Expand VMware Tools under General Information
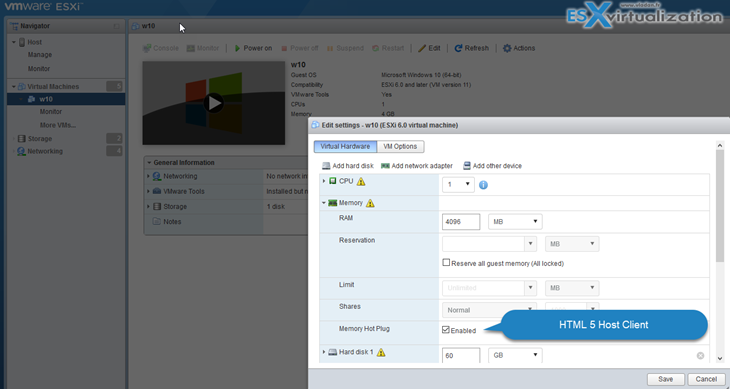Image resolution: width=730 pixels, height=389 pixels. coord(149,191)
